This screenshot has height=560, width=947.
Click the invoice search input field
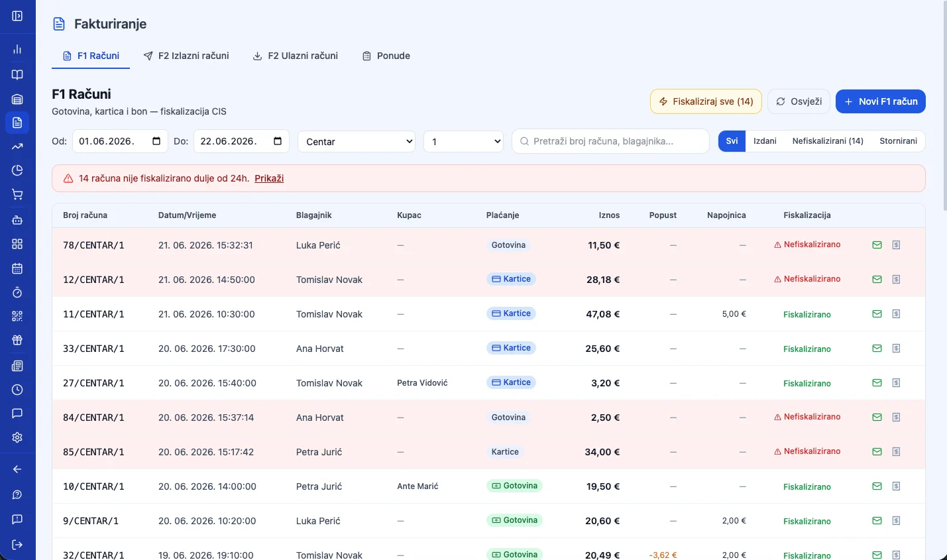point(610,141)
